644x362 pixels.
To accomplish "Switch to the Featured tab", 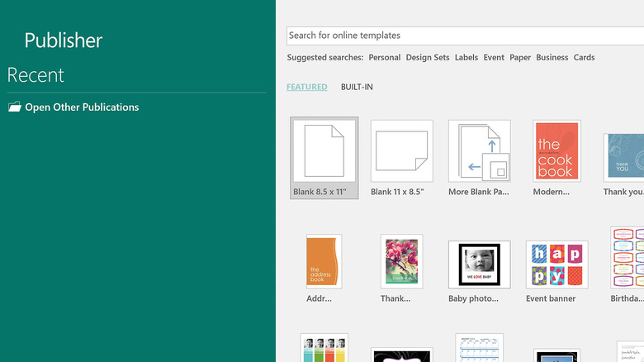I will pos(306,87).
